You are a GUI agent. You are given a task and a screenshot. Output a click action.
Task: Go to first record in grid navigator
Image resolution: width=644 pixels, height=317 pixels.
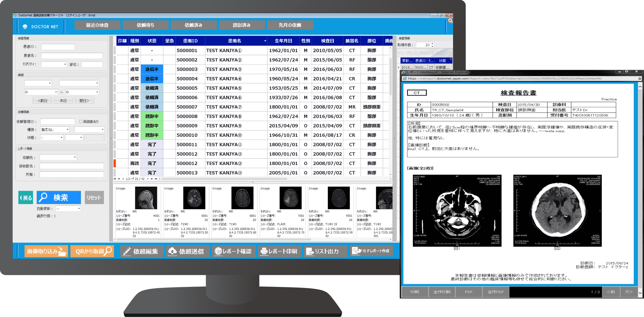115,179
